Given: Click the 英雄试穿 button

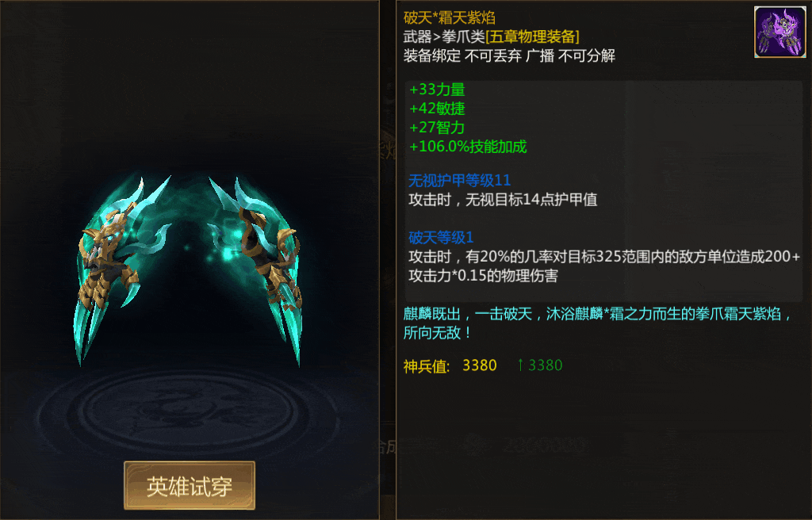Looking at the screenshot, I should tap(190, 485).
